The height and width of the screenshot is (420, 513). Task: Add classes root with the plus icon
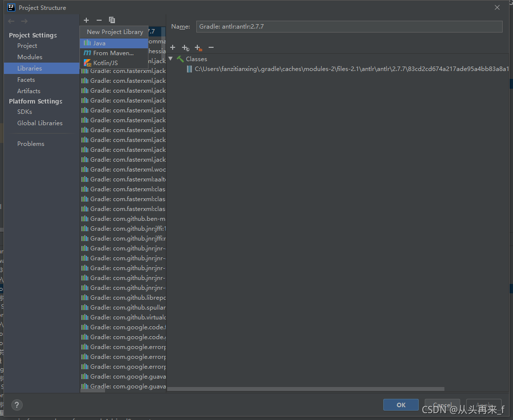point(173,48)
